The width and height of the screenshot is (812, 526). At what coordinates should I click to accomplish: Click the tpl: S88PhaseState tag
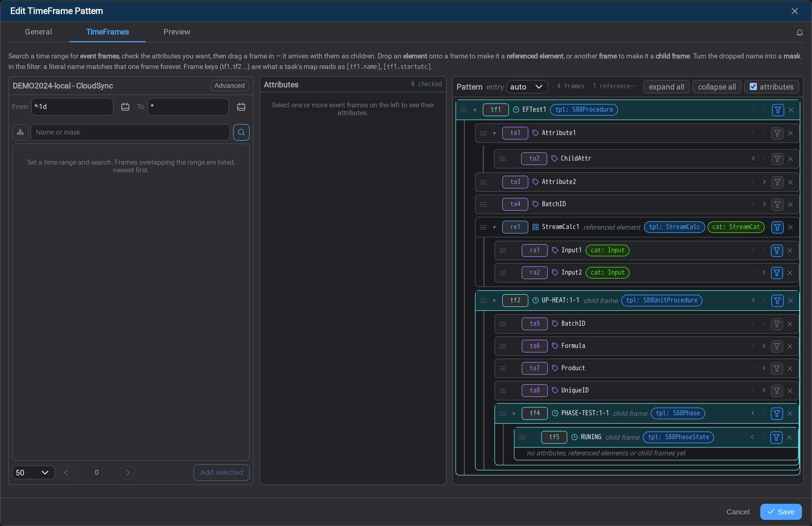pyautogui.click(x=678, y=437)
